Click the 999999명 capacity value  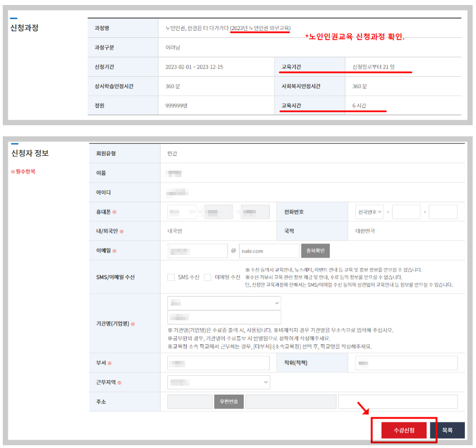point(176,106)
